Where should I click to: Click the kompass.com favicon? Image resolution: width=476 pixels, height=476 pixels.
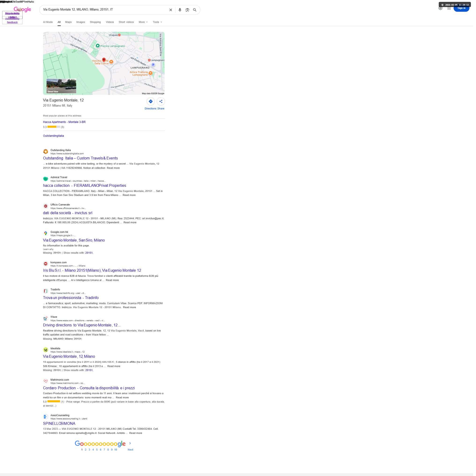46,265
